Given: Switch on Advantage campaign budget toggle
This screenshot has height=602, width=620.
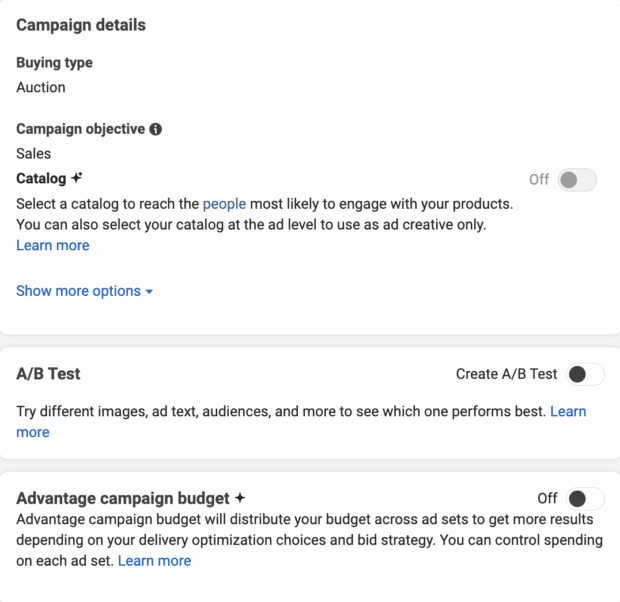Looking at the screenshot, I should click(x=584, y=498).
